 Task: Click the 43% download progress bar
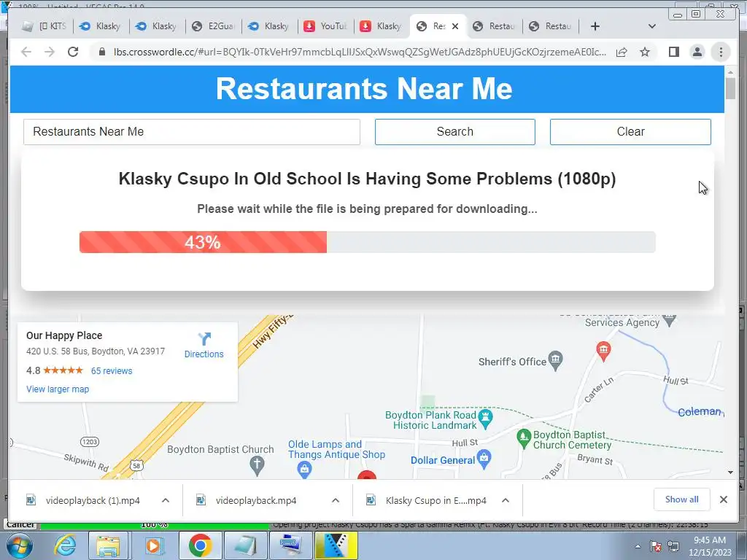(x=368, y=242)
